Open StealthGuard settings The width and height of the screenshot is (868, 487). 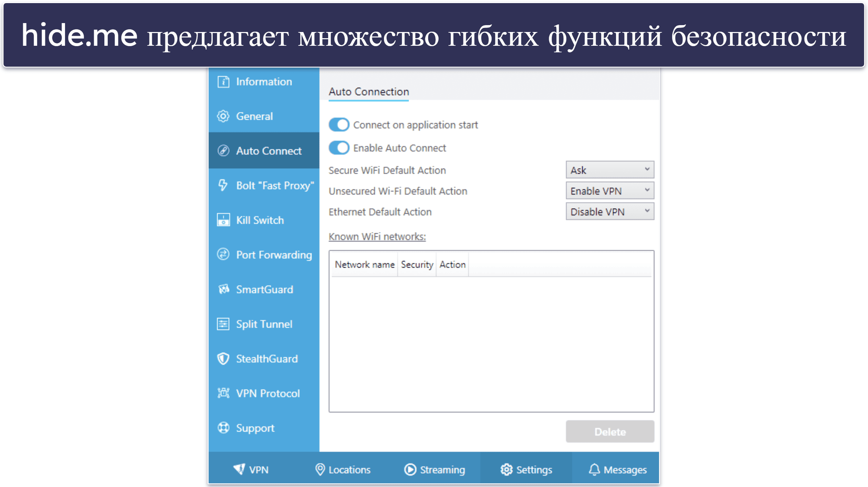pyautogui.click(x=264, y=359)
